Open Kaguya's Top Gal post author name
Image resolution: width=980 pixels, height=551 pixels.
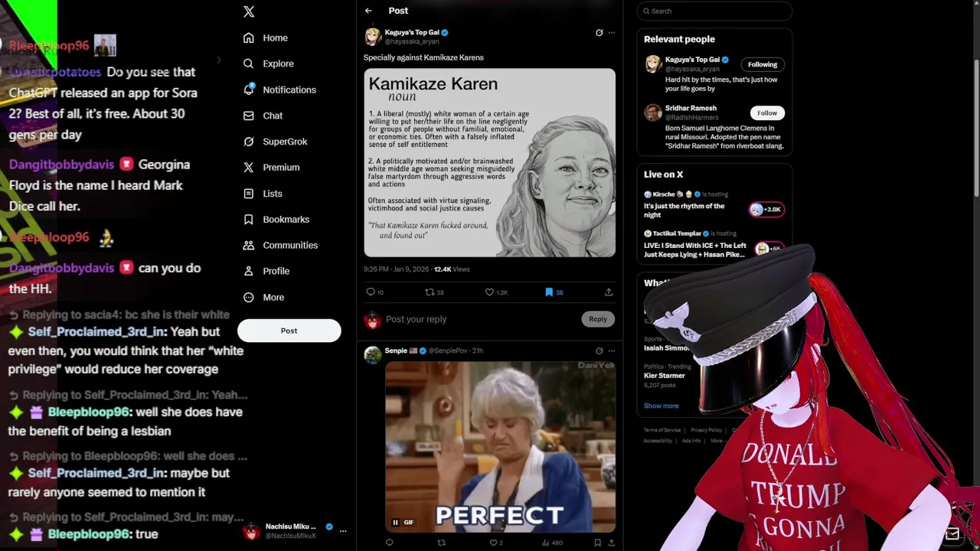pos(412,33)
